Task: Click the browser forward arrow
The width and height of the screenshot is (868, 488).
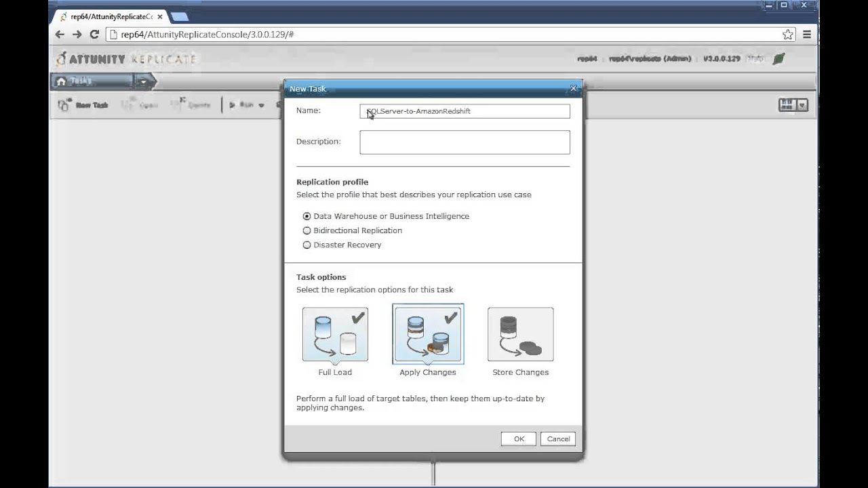Action: coord(77,34)
